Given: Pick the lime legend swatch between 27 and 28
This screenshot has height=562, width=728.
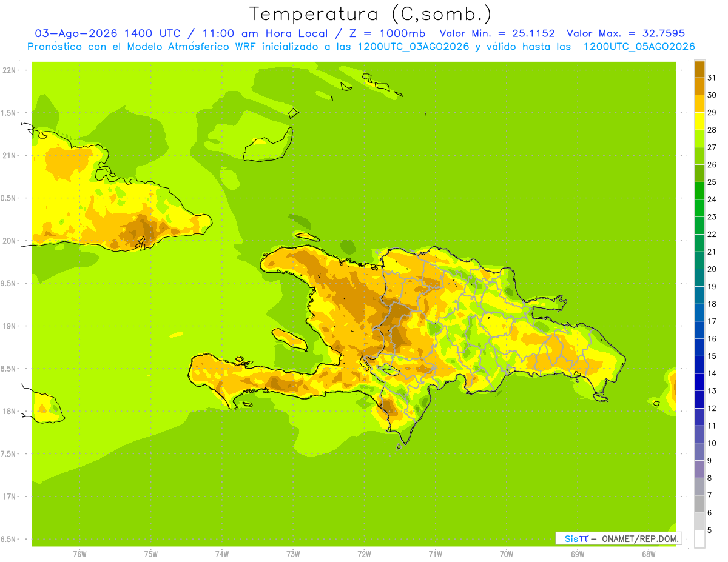Looking at the screenshot, I should 699,139.
